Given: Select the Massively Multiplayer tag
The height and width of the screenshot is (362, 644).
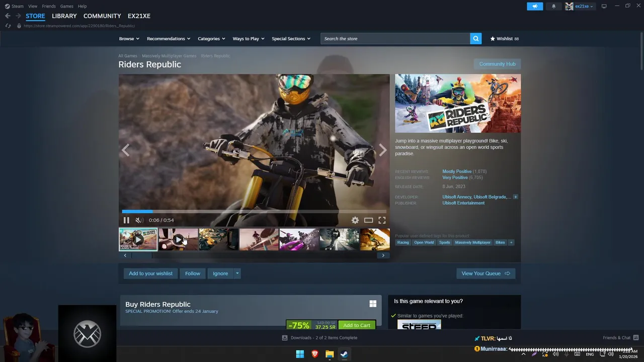Looking at the screenshot, I should click(472, 242).
